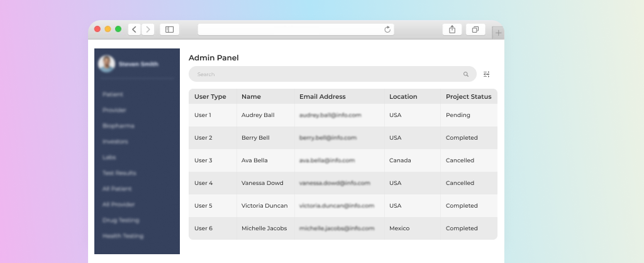Click Completed status in Michelle Jacobs's row
Screen dimensions: 644x263
pyautogui.click(x=462, y=228)
